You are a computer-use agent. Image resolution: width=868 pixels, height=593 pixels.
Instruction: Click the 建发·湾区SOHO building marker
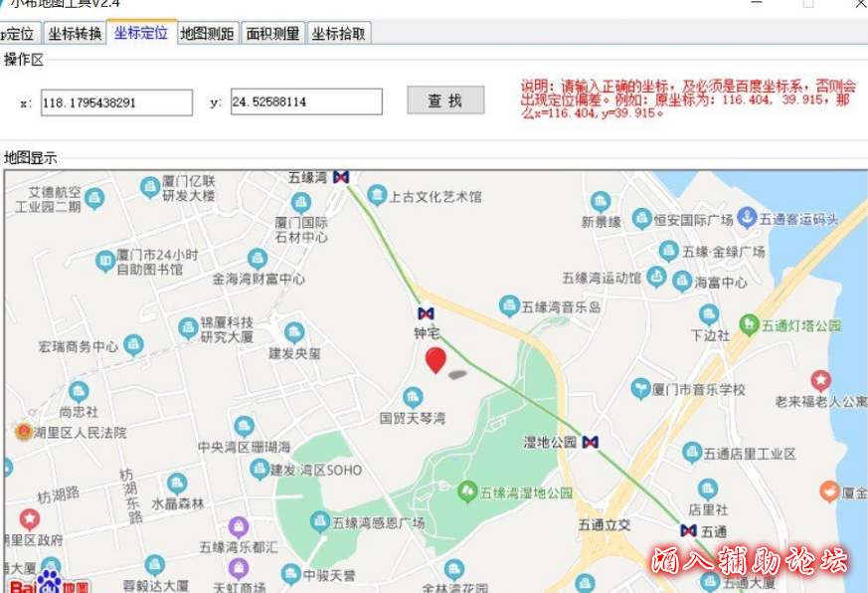click(260, 470)
